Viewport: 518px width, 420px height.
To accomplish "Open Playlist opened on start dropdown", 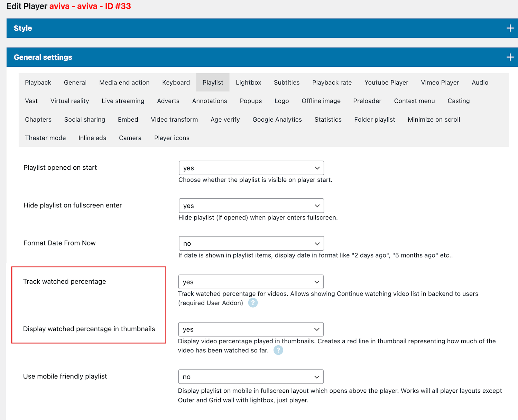I will tap(251, 168).
